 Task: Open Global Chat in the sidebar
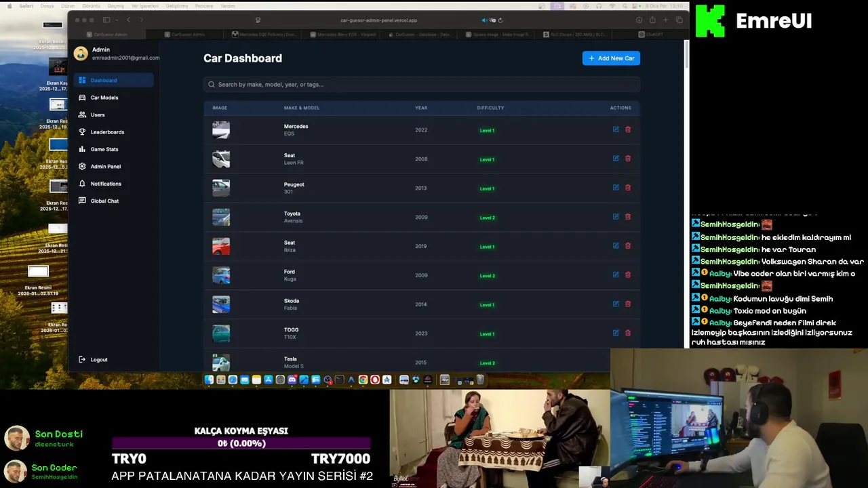tap(114, 201)
